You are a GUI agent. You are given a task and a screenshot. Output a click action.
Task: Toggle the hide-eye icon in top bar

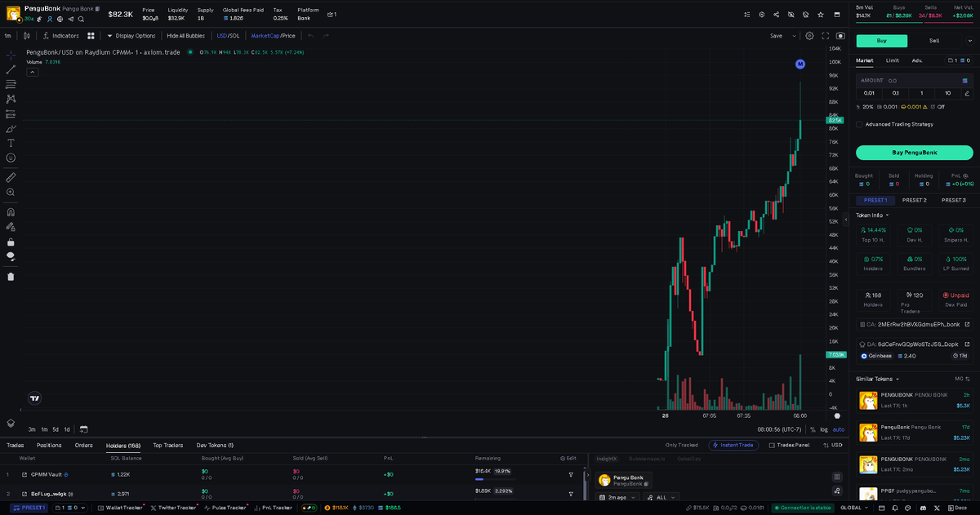(791, 15)
